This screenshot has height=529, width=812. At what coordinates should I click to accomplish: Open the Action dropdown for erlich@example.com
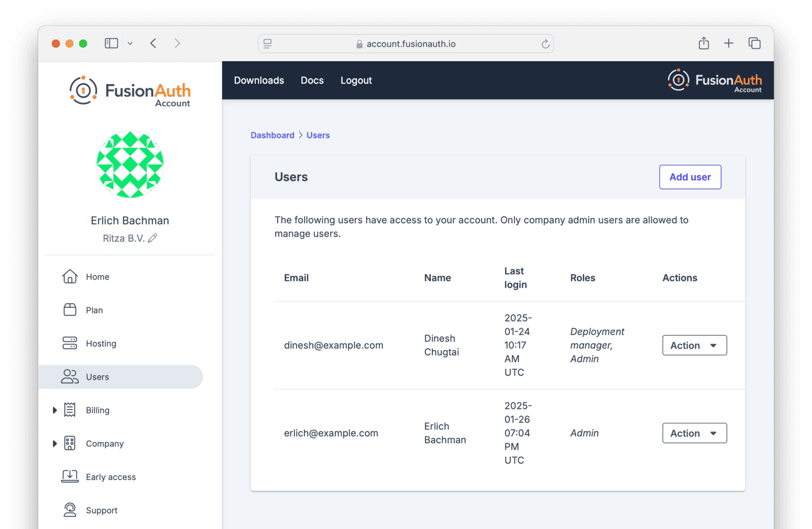[x=694, y=433]
